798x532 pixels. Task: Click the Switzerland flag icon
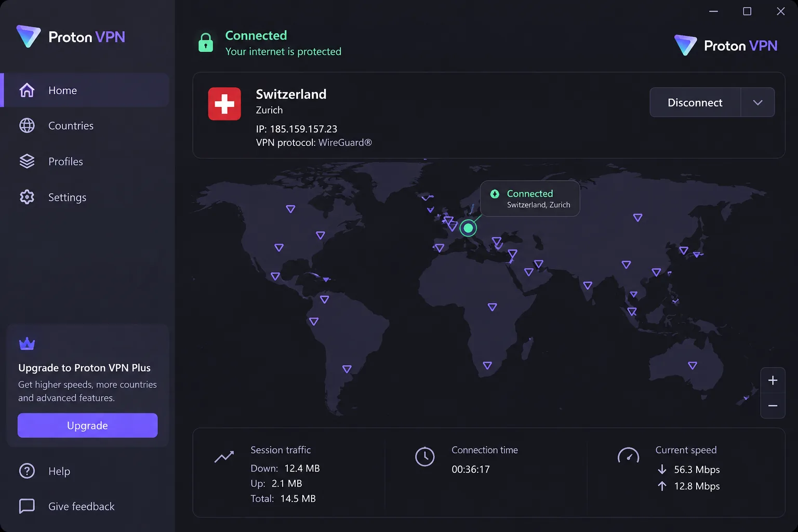click(x=224, y=104)
